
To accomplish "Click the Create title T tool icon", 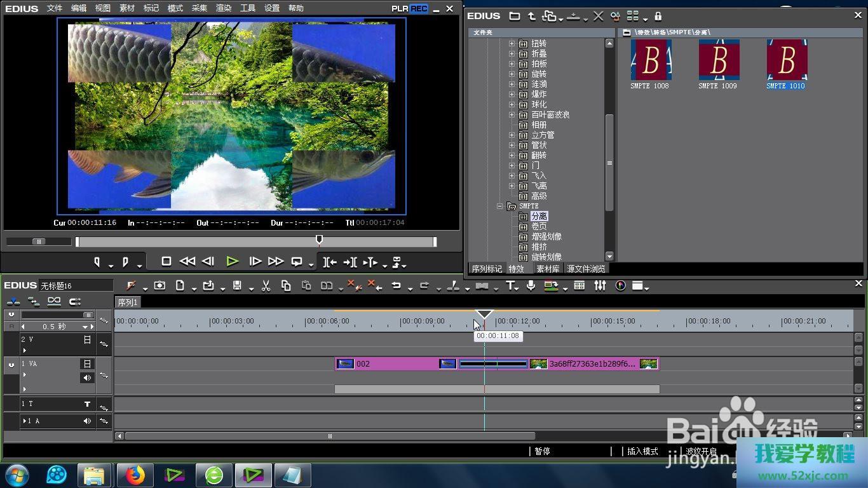I will [x=510, y=286].
